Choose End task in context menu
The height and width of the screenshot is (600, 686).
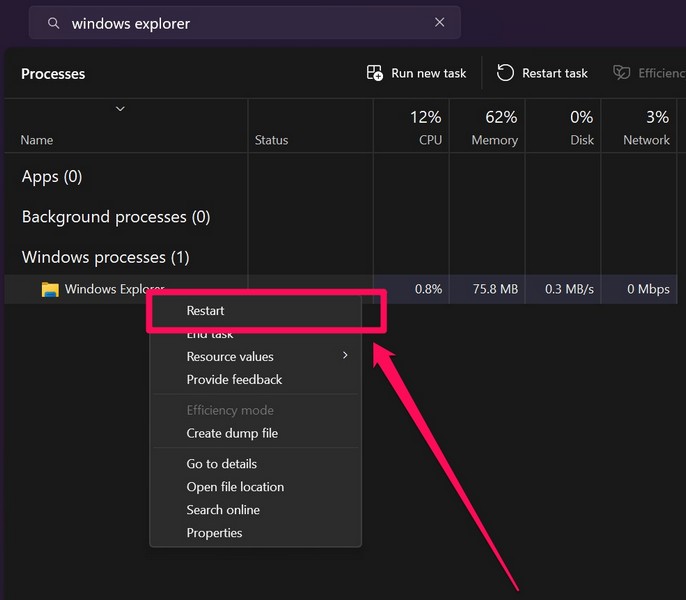pyautogui.click(x=210, y=335)
